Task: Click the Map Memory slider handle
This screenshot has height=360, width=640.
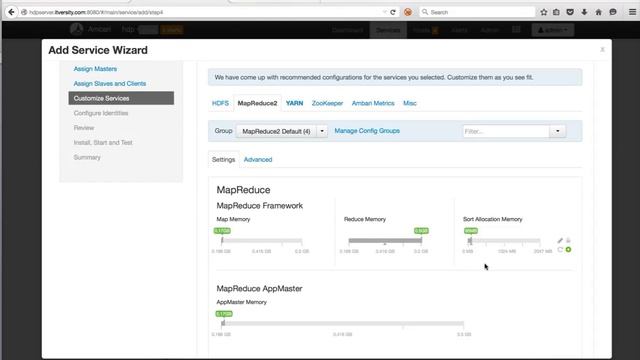Action: point(222,241)
